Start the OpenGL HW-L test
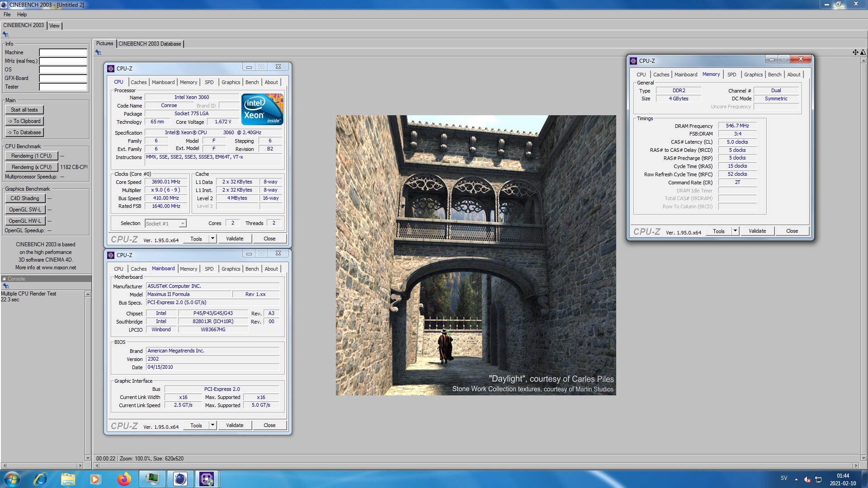This screenshot has width=868, height=488. coord(25,221)
